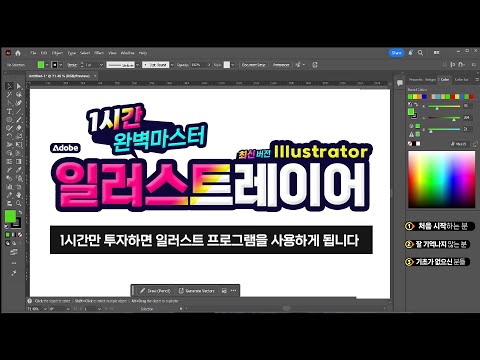
Task: Select the Direct Selection tool
Action: tap(19, 86)
